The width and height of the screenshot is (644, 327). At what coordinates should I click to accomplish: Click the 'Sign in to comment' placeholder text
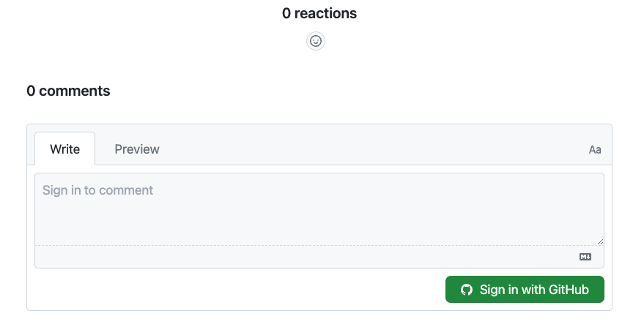tap(97, 190)
